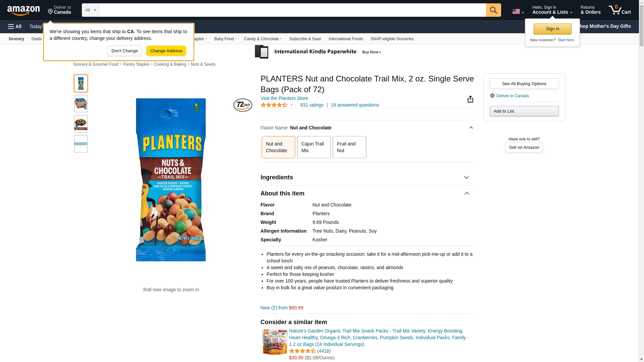The image size is (644, 362).
Task: Collapse the About this item section
Action: tap(367, 193)
